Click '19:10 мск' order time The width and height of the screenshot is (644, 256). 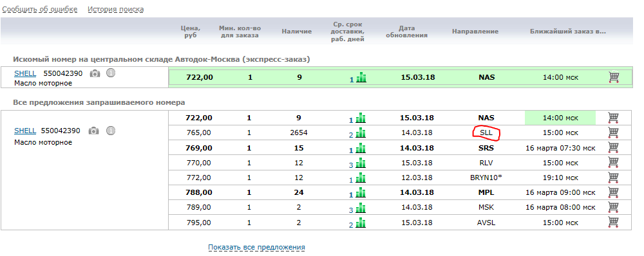(x=560, y=178)
